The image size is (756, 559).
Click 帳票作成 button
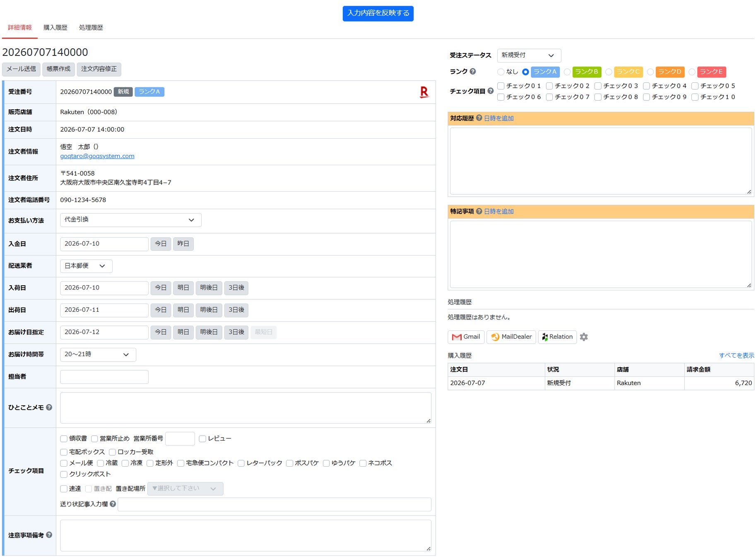click(58, 69)
